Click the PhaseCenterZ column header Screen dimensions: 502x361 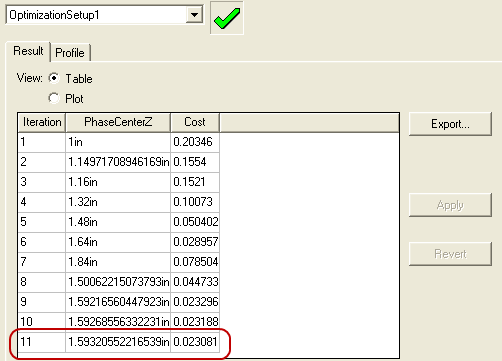[x=118, y=122]
